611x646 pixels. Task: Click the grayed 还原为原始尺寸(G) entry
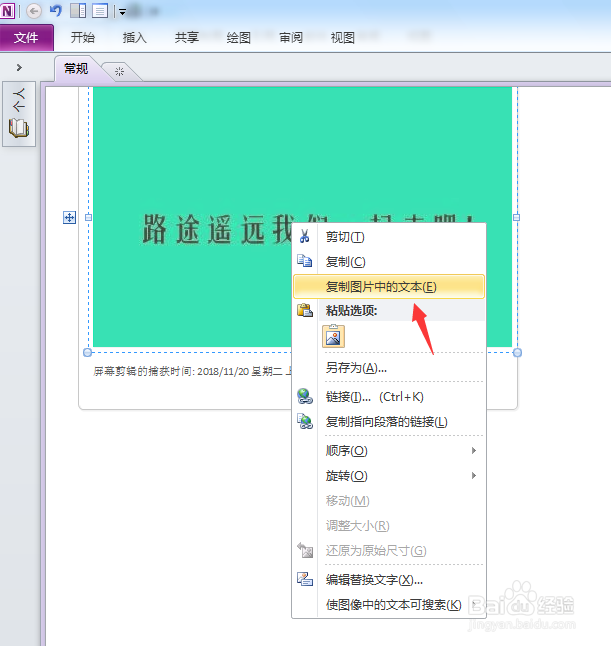pyautogui.click(x=389, y=550)
